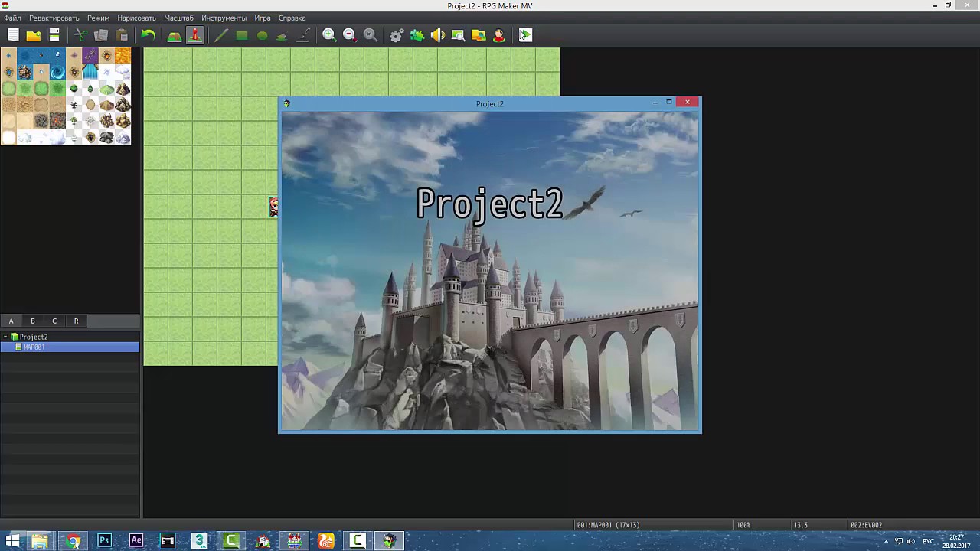Click the Zoom Out magnifier
This screenshot has width=980, height=551.
[350, 35]
